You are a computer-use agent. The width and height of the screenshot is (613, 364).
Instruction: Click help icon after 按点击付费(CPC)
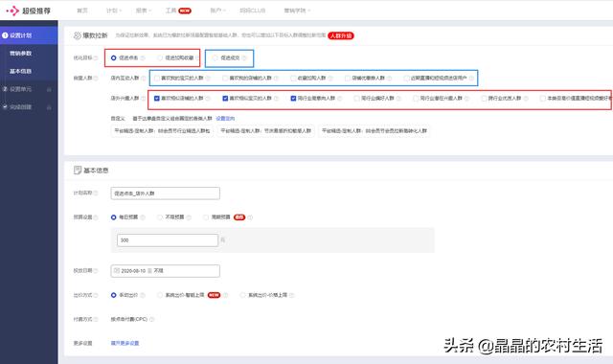[152, 319]
